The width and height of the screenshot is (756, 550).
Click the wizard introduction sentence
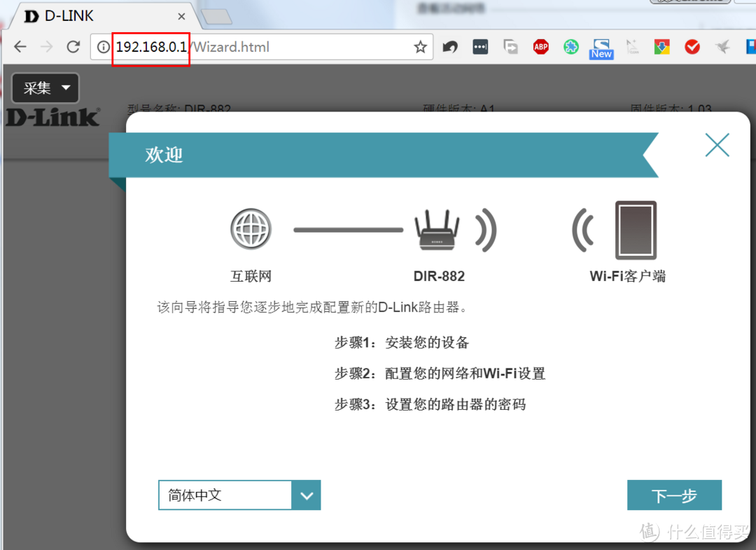[312, 308]
